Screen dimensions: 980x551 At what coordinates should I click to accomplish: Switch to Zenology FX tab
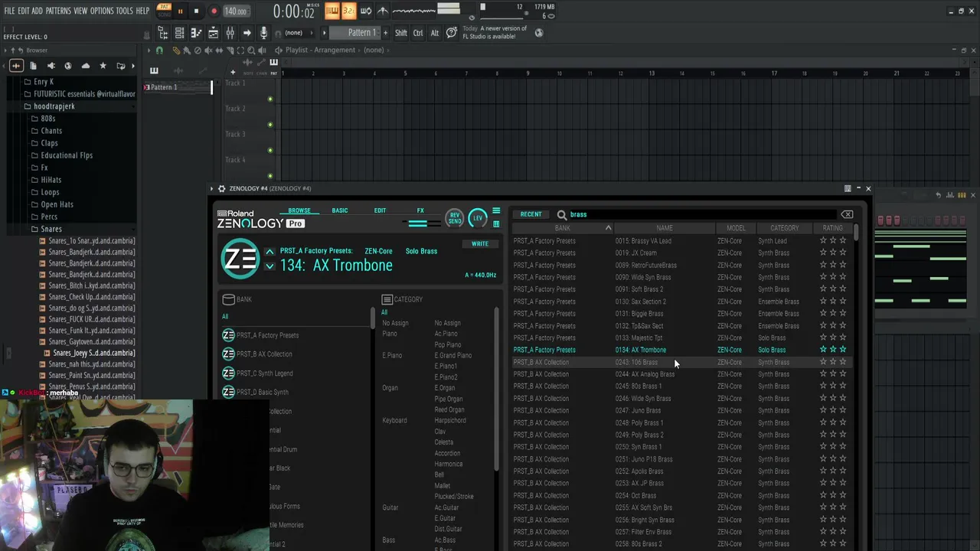[x=420, y=210]
